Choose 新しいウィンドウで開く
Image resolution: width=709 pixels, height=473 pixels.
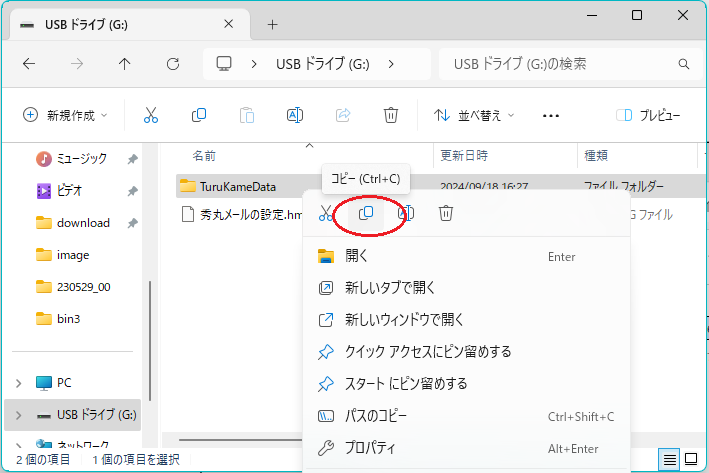point(466,320)
